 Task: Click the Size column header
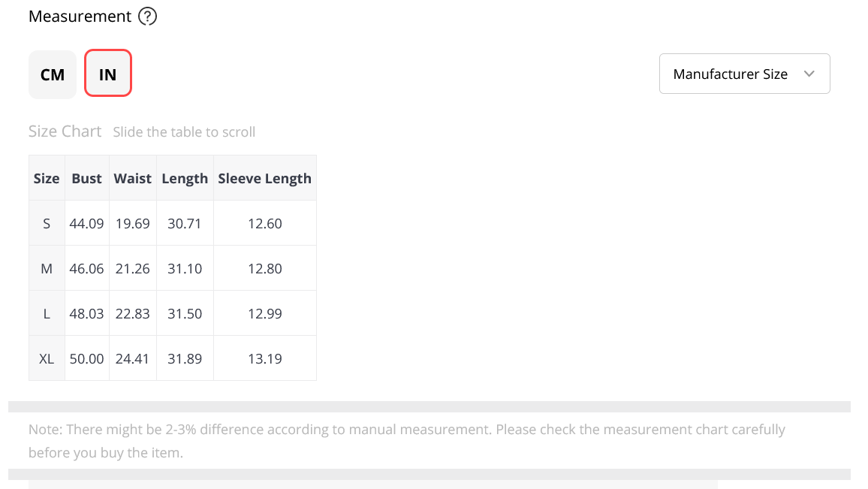(x=47, y=178)
